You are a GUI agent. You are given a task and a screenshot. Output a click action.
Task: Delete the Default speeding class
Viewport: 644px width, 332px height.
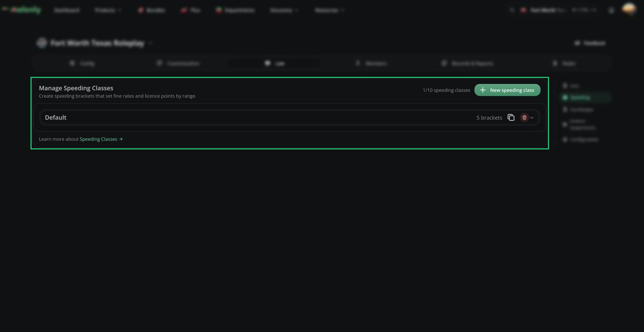pos(524,117)
